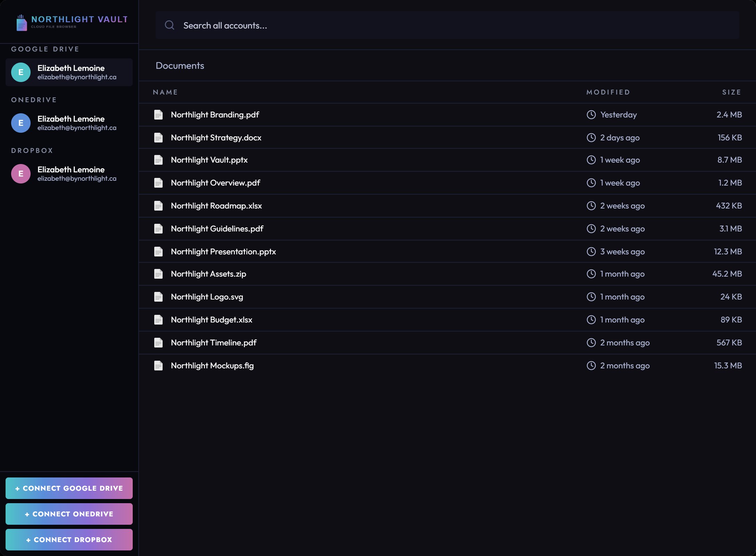Click the file icon beside Northlight Budget.xlsx

point(158,320)
